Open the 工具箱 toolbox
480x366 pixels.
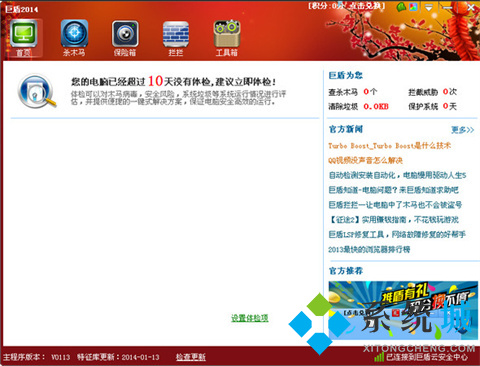(x=227, y=38)
